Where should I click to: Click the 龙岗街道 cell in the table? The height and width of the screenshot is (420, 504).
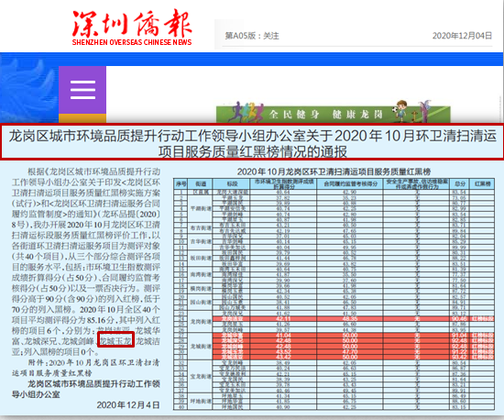tap(201, 321)
